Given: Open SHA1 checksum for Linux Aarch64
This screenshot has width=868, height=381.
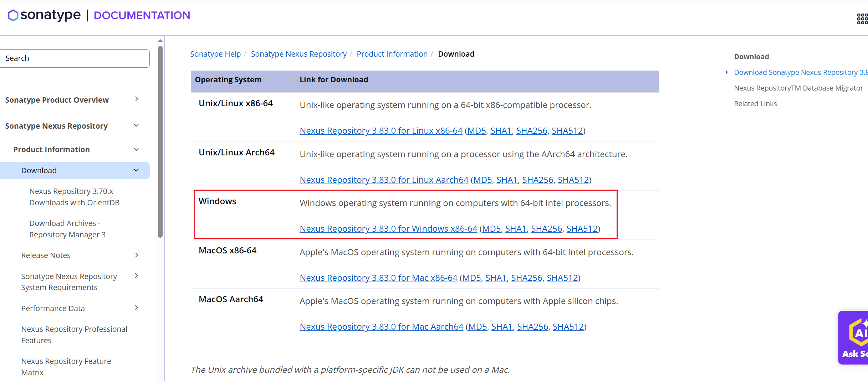Looking at the screenshot, I should pyautogui.click(x=507, y=180).
